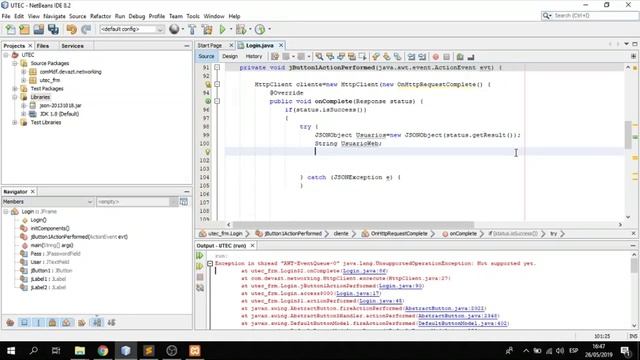The height and width of the screenshot is (360, 640).
Task: Click the globe browser icon in main toolbar
Action: [x=174, y=29]
